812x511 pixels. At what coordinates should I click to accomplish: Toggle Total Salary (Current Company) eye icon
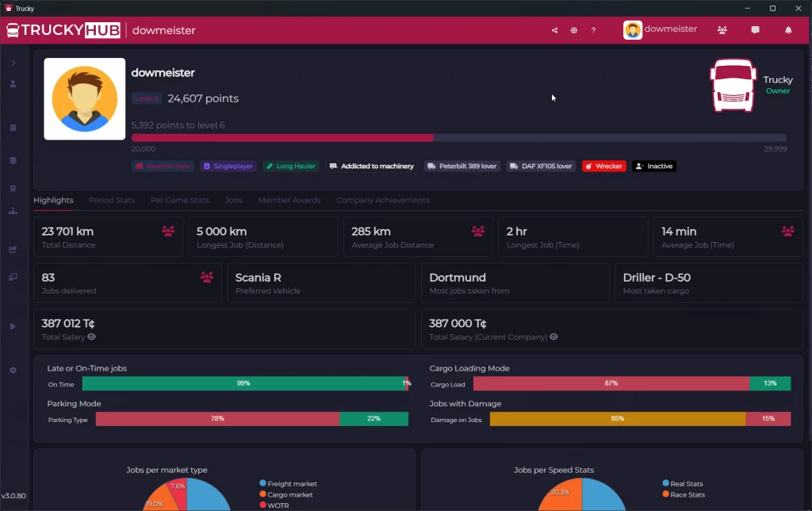(553, 337)
